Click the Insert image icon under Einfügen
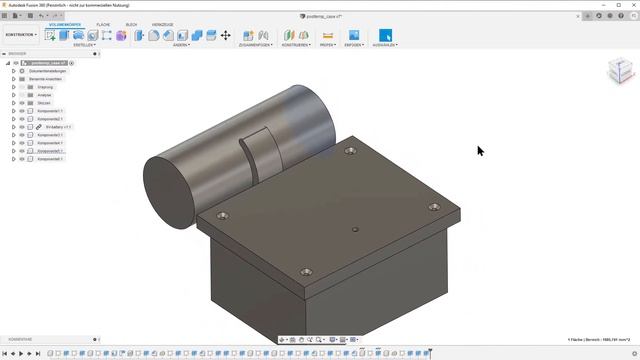Screen dimensions: 640x360 (354, 35)
